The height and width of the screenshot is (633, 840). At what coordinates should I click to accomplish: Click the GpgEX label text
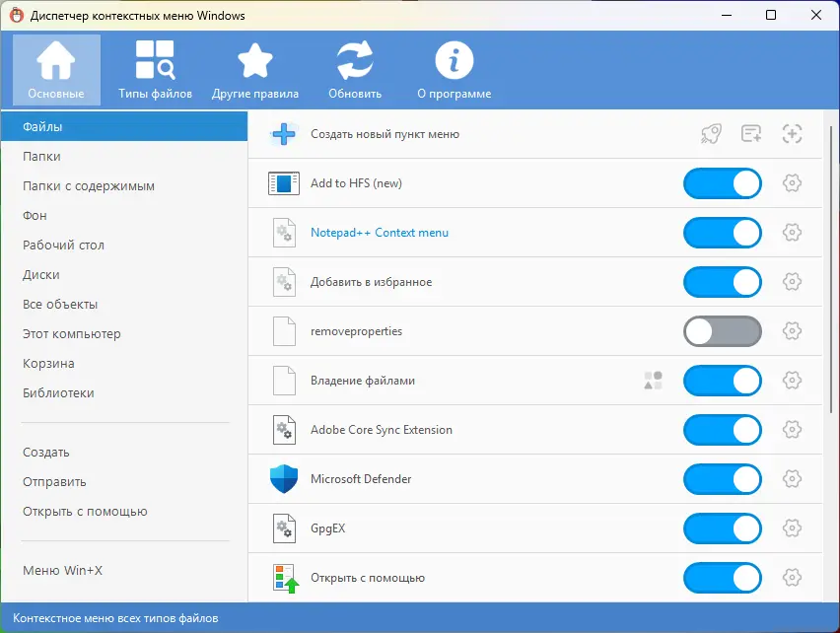click(x=328, y=528)
